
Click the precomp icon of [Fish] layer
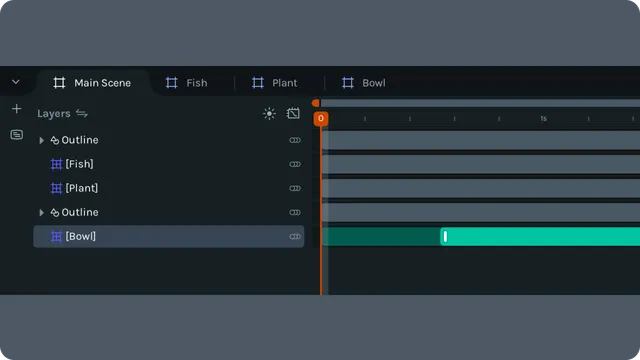point(56,164)
